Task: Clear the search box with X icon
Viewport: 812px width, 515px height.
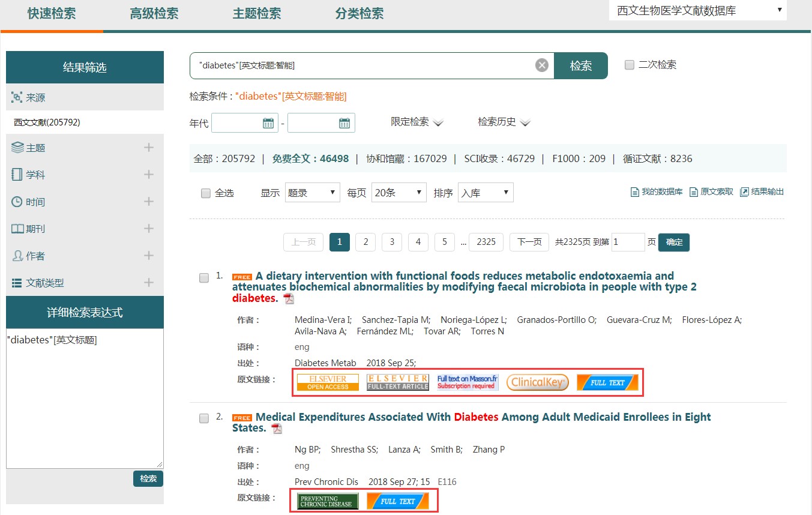Action: 542,65
